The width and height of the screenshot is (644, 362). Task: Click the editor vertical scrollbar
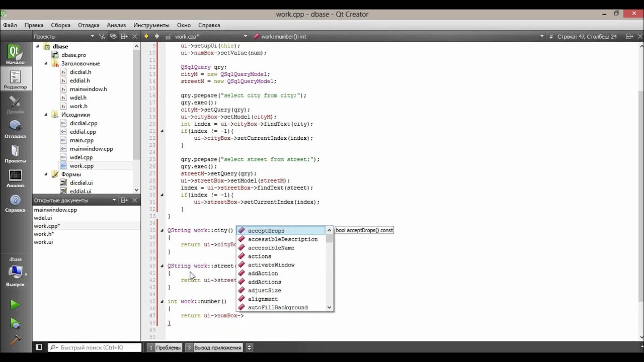pyautogui.click(x=640, y=191)
